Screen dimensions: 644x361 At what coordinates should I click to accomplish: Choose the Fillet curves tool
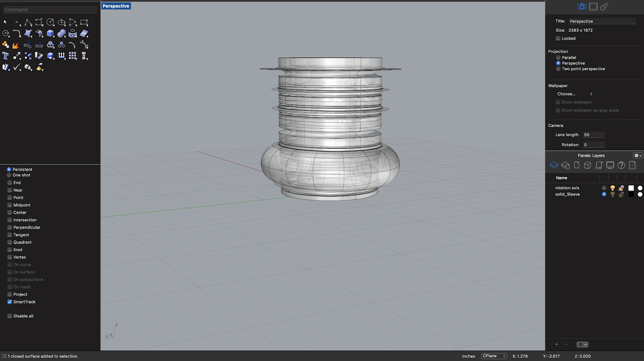17,33
